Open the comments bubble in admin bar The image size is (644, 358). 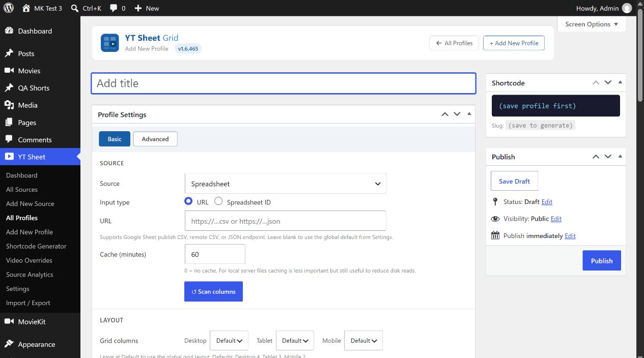[x=114, y=8]
